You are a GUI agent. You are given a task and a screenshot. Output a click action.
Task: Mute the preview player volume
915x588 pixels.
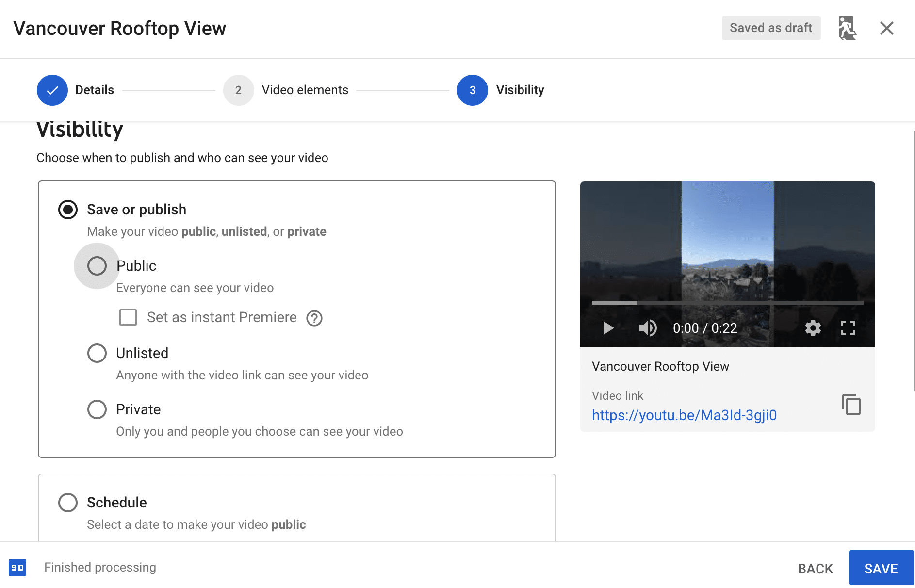pos(647,328)
